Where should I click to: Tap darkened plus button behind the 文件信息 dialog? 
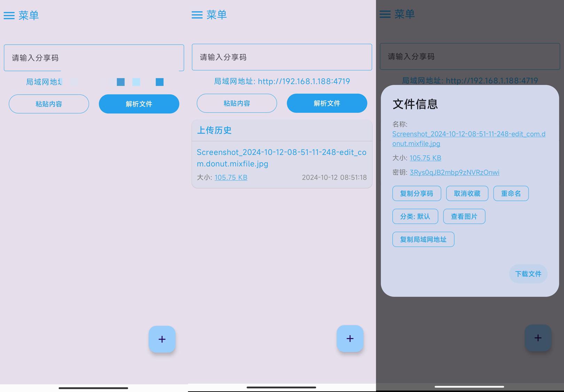pos(538,338)
